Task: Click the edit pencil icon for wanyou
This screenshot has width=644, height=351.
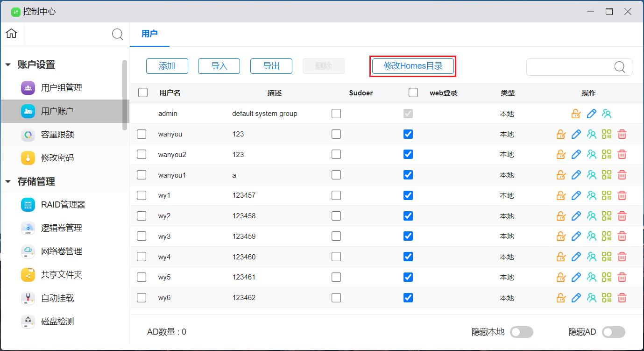Action: tap(576, 134)
